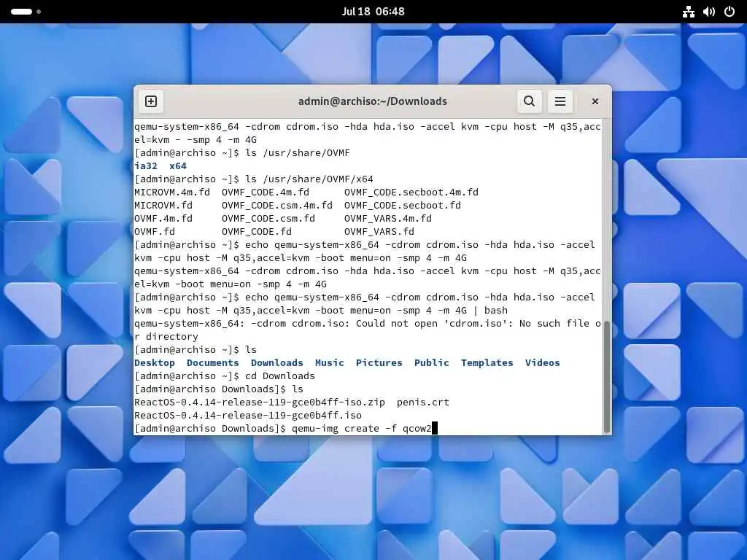Screen dimensions: 747x560
Task: Open the clock showing Jul 18 06:48
Action: 373,12
